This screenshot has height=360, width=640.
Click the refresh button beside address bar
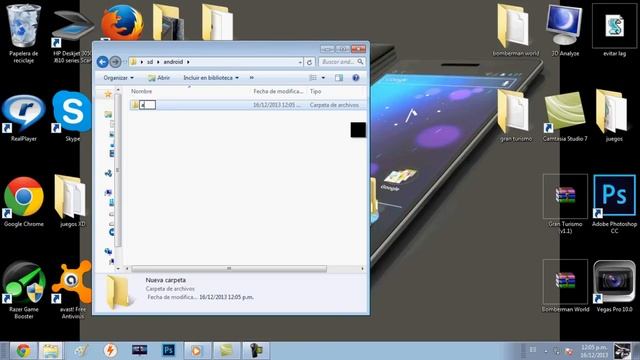coord(309,62)
